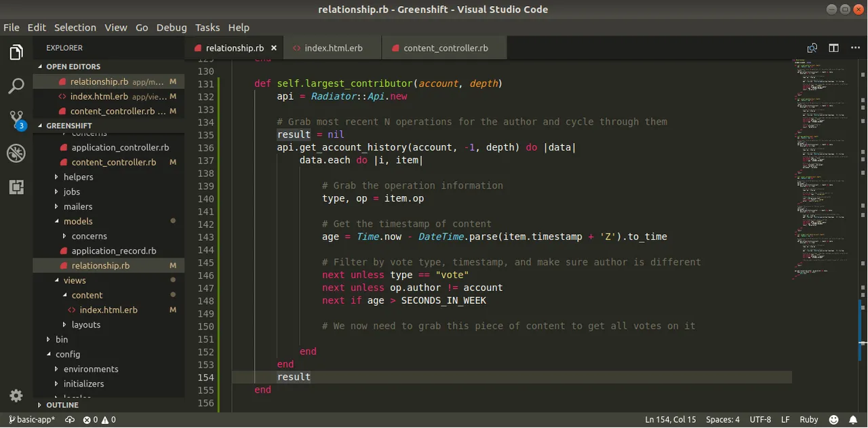This screenshot has height=428, width=868.
Task: Open notifications bell in status bar
Action: [854, 420]
